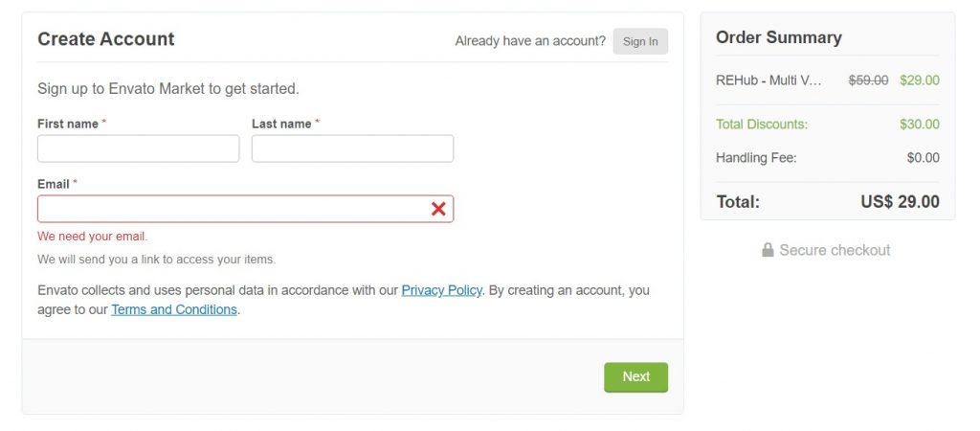The width and height of the screenshot is (980, 431).
Task: Click inside the Email input field
Action: click(x=246, y=209)
